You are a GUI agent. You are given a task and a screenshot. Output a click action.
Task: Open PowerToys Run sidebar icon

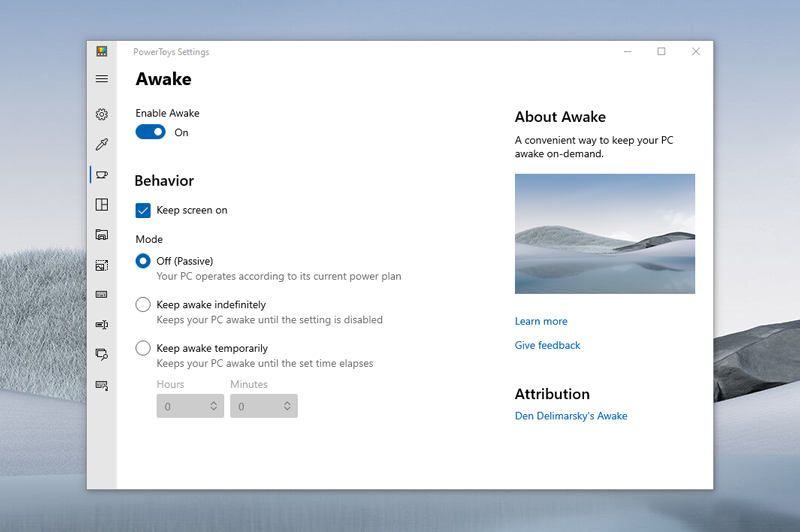pos(101,354)
